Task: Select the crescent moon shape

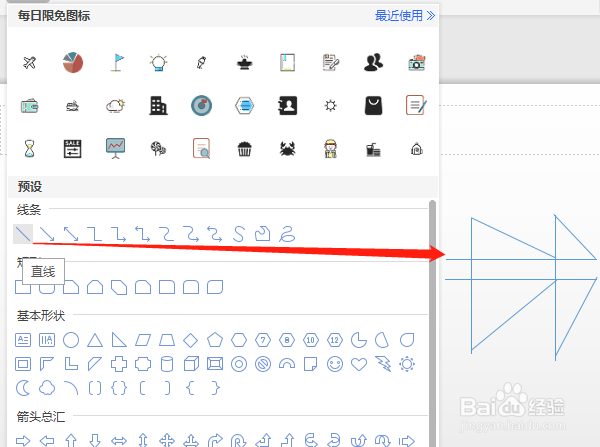Action: click(x=23, y=388)
